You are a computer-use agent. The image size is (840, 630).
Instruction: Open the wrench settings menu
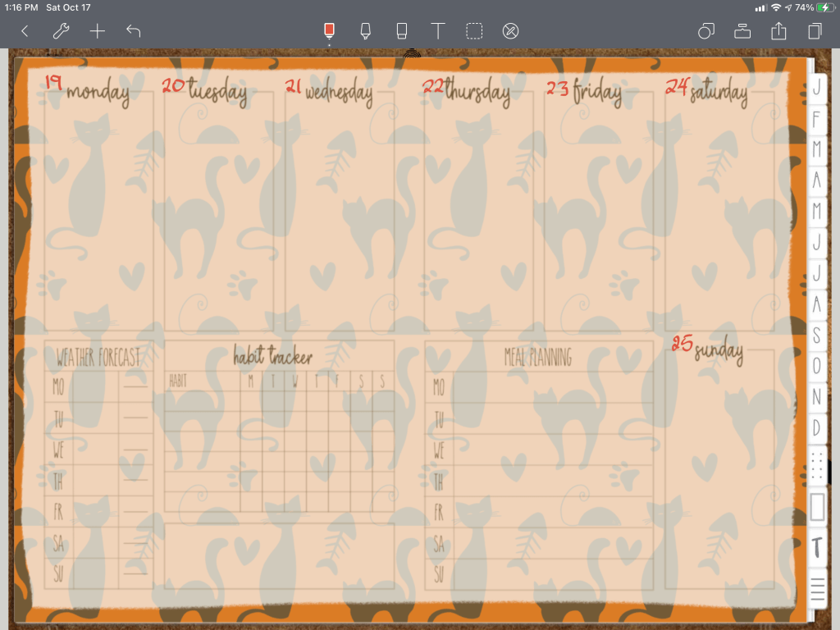pos(61,31)
